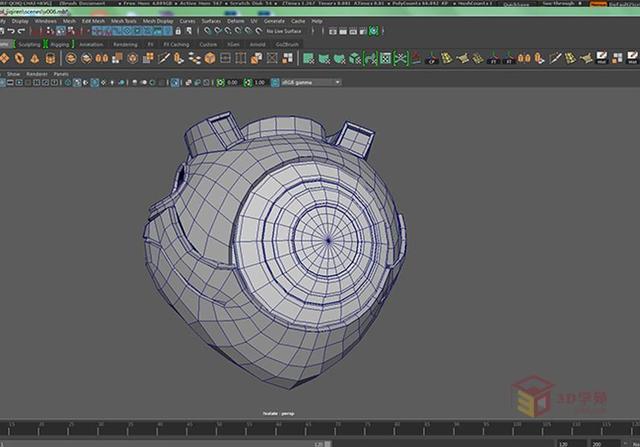
Task: Click the red axis shelf icon
Action: 416,58
